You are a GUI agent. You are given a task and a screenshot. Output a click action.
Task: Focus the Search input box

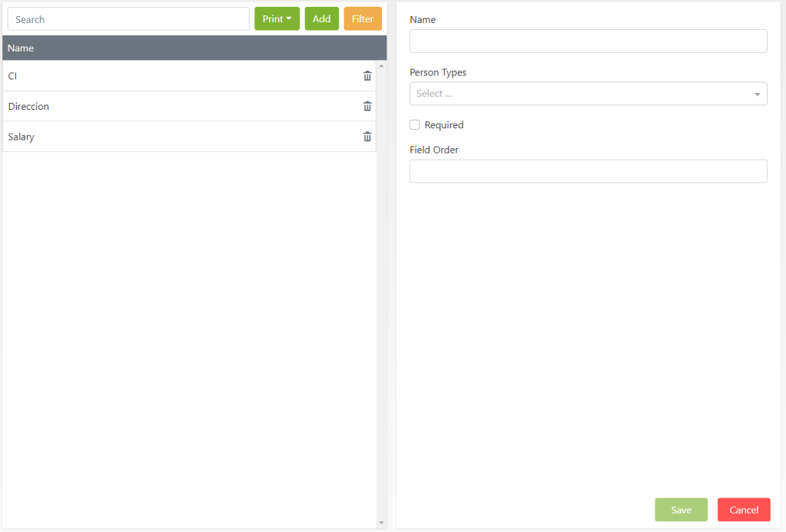[x=128, y=19]
